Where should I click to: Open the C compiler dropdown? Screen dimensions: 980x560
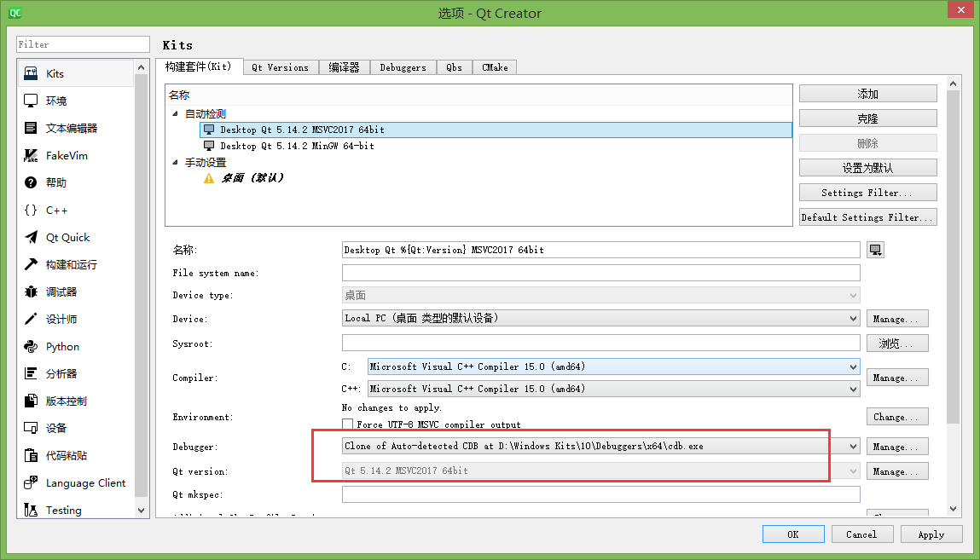(614, 367)
